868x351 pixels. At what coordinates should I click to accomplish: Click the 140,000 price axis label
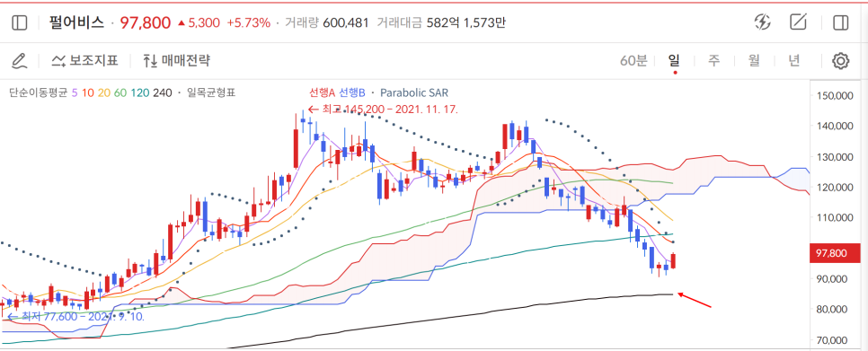tap(836, 126)
